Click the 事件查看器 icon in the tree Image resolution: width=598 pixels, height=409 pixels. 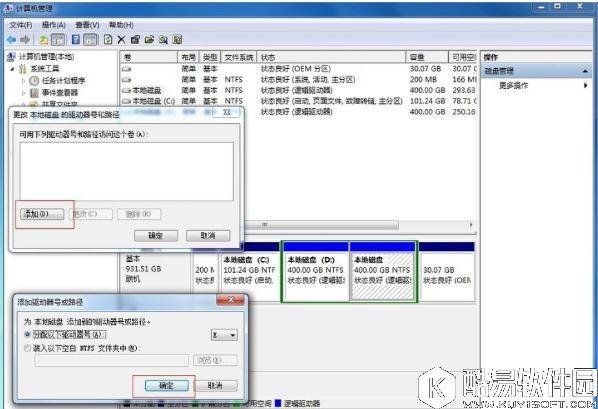point(34,93)
